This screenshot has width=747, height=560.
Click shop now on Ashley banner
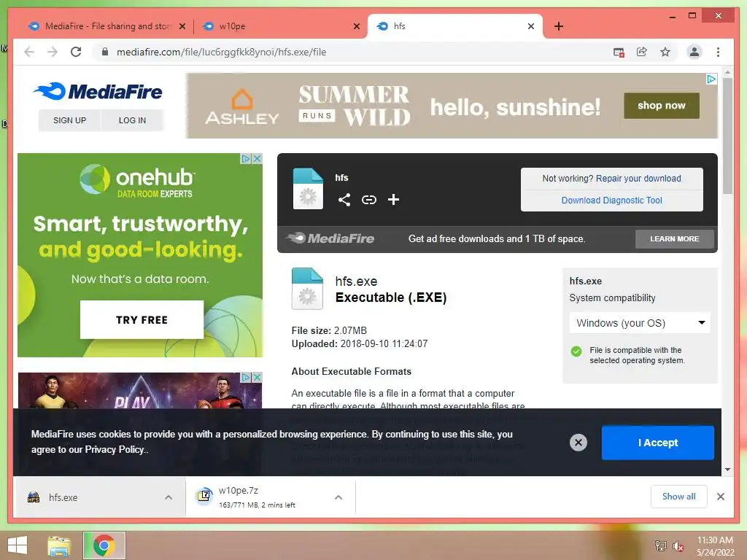click(x=661, y=105)
